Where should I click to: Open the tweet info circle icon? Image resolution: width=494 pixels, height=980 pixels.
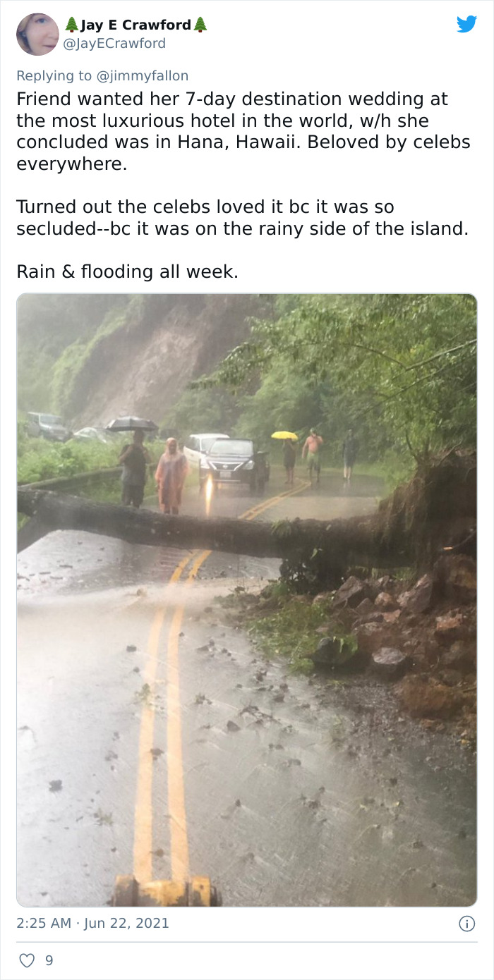(466, 923)
